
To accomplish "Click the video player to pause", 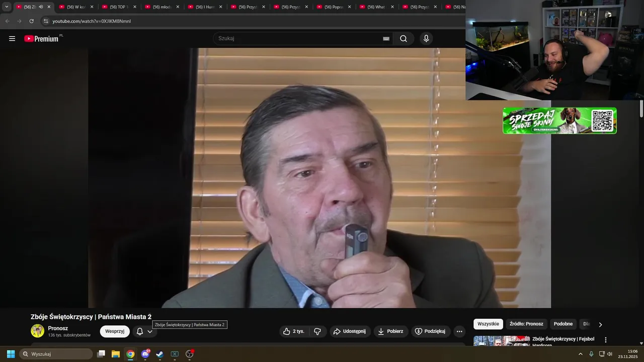I will click(x=319, y=178).
